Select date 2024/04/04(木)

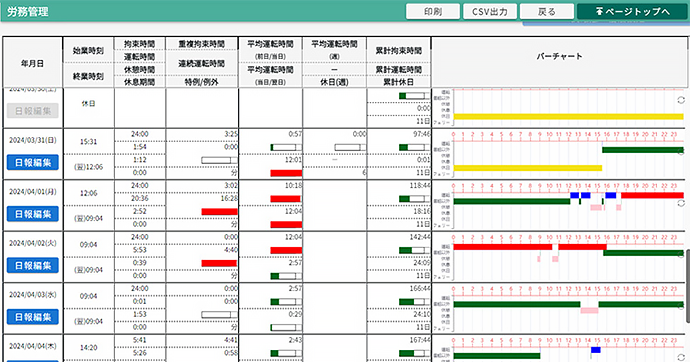coord(33,346)
